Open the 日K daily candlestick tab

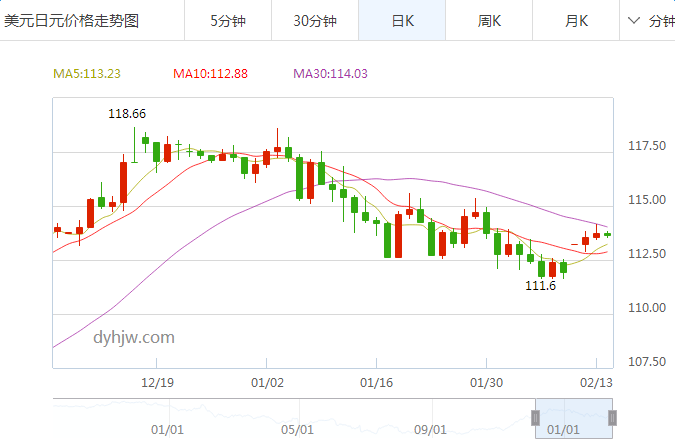coord(401,20)
